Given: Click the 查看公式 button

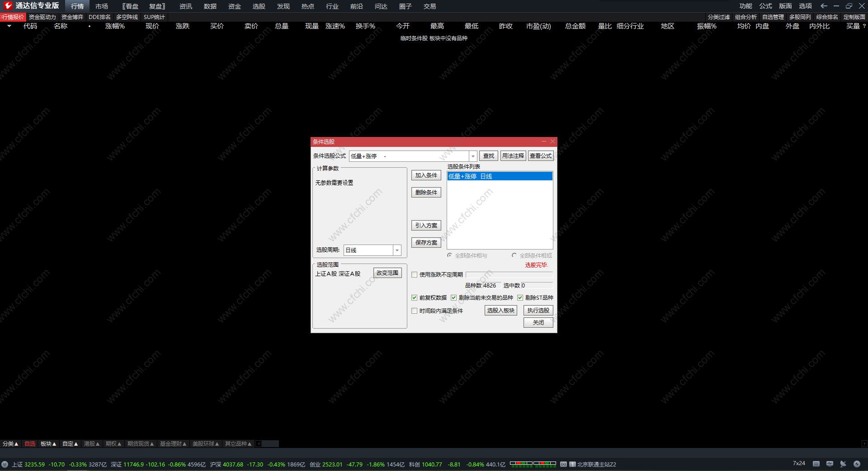Looking at the screenshot, I should (x=541, y=156).
